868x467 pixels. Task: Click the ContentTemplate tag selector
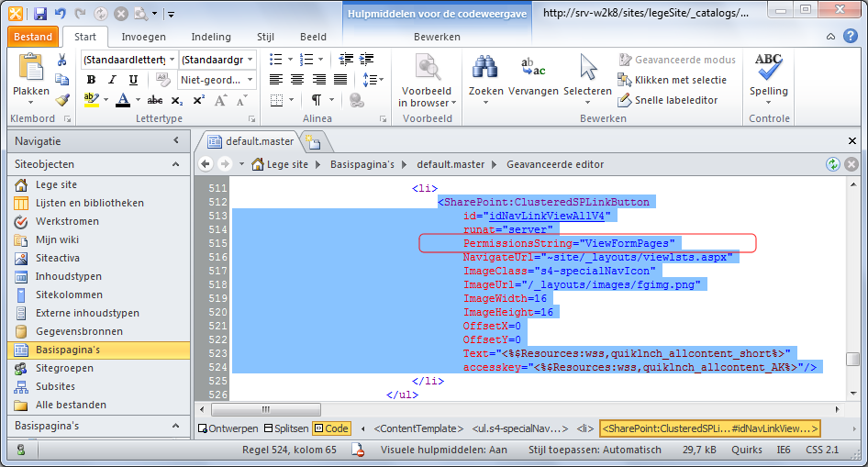418,428
